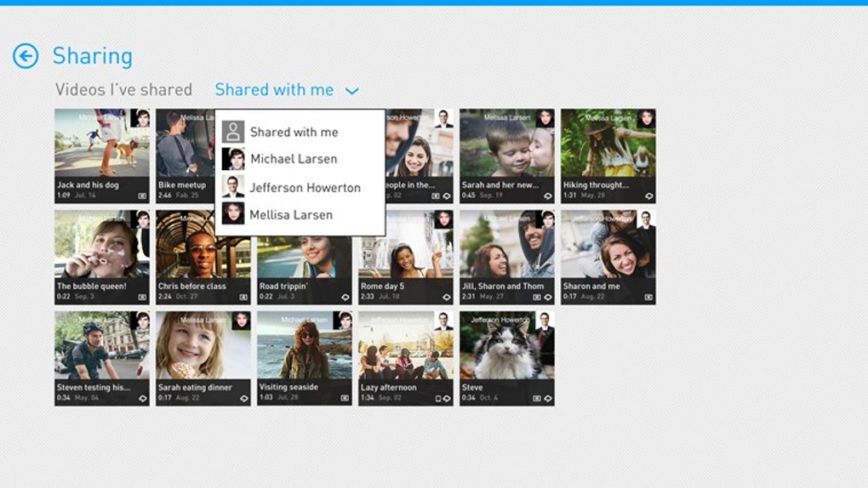Screen dimensions: 868x488
Task: Select the Sarah eating dinner title text
Action: (x=195, y=388)
